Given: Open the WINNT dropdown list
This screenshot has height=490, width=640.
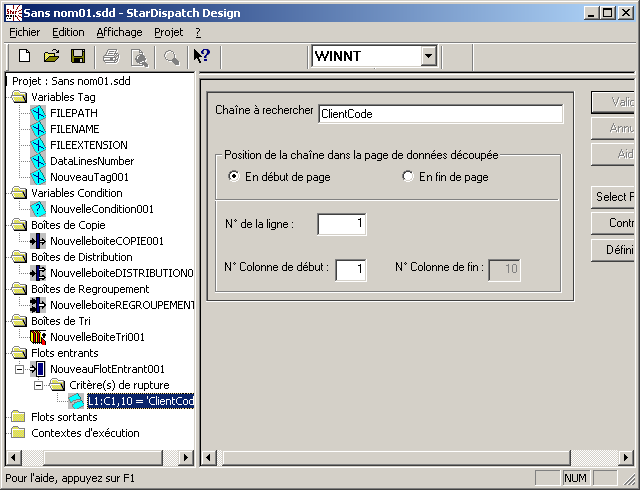Looking at the screenshot, I should pos(428,56).
